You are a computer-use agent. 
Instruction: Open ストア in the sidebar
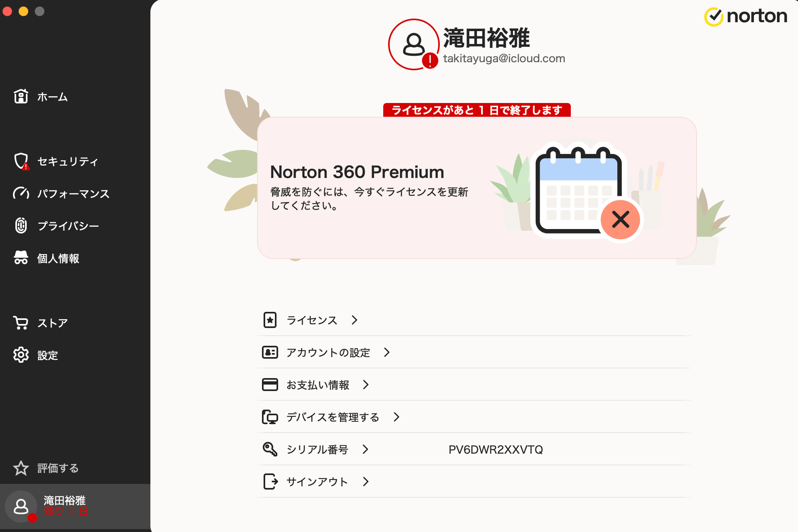[53, 323]
